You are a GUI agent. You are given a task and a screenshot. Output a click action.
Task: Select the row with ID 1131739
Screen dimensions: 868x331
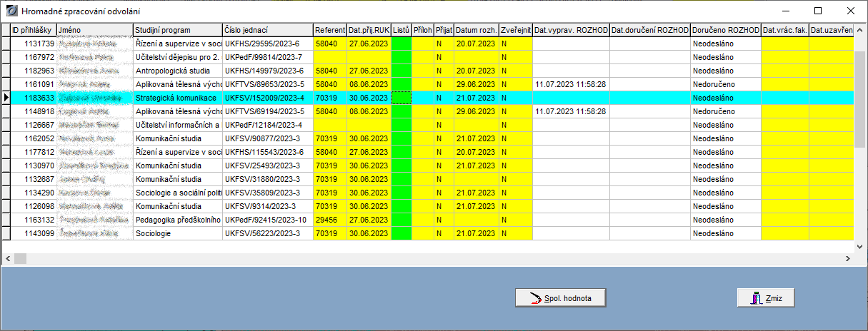pos(33,44)
